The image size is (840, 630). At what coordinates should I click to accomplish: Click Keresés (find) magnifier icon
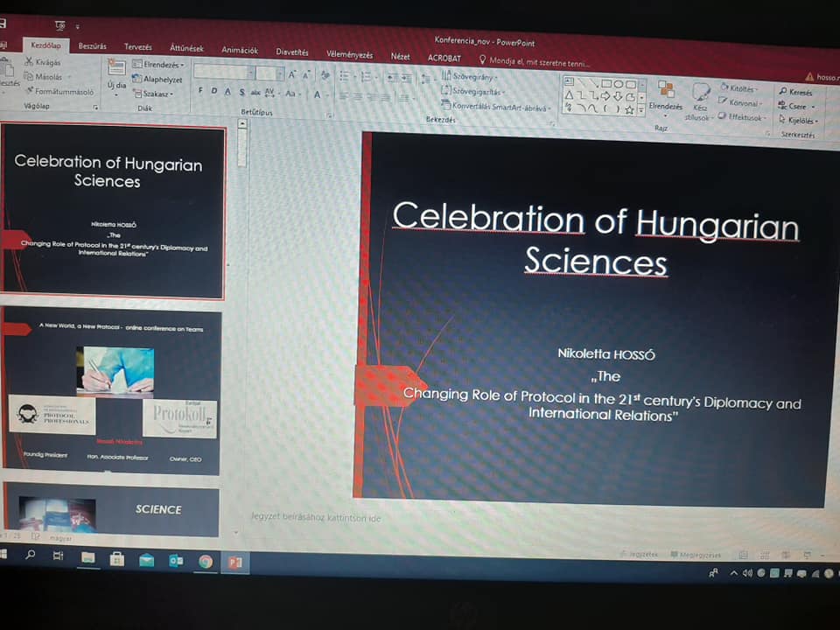(782, 92)
